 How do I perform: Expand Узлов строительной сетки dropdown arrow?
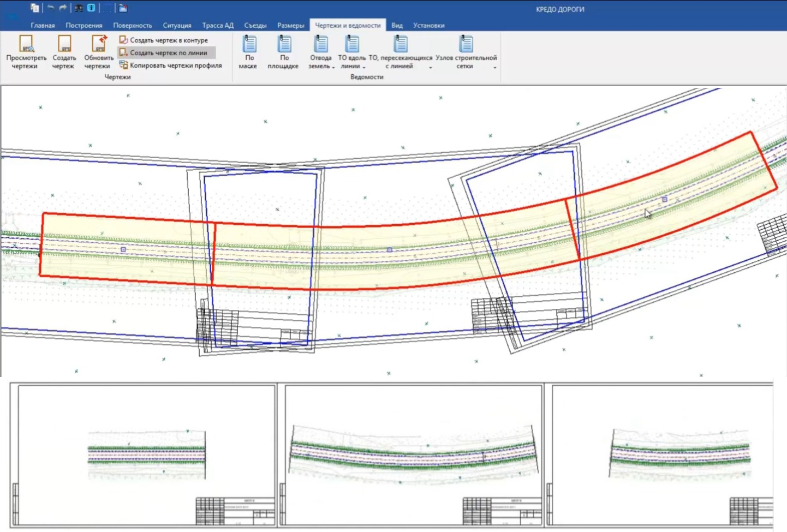494,67
